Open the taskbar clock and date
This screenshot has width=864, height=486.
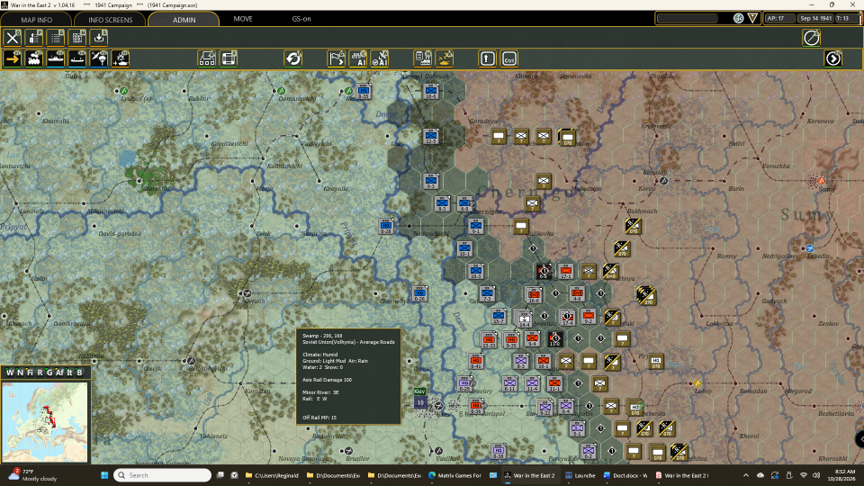tap(840, 475)
